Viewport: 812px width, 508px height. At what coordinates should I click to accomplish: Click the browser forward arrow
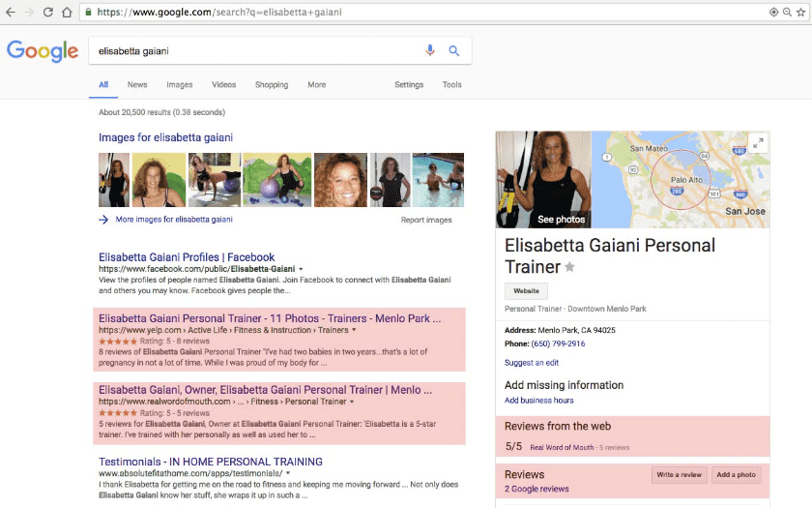point(30,12)
